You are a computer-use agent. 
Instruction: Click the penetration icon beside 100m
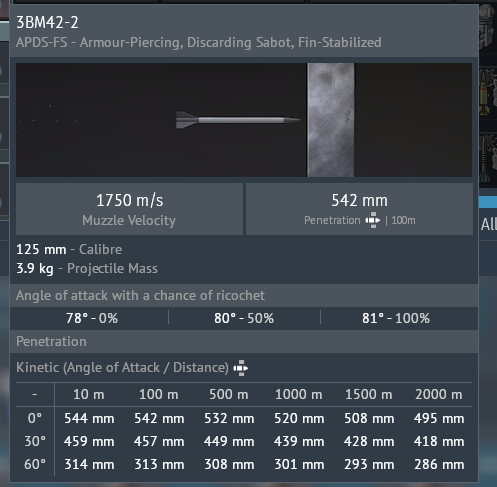point(373,220)
